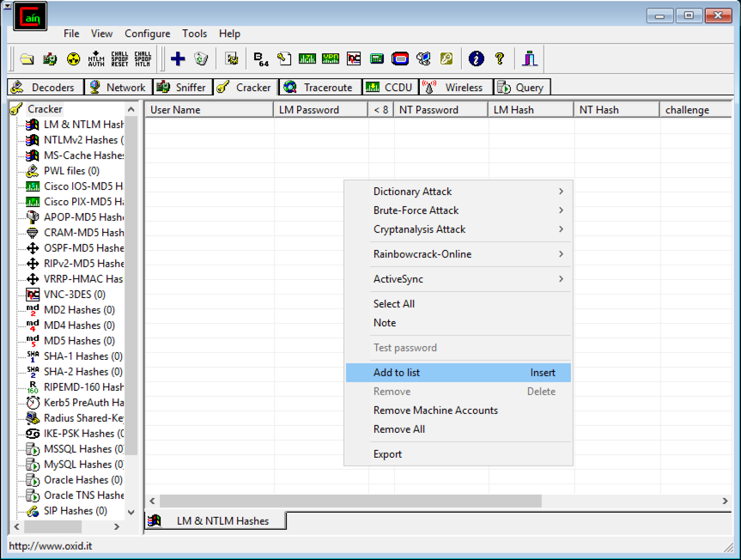
Task: Open the Configure menu
Action: (x=148, y=33)
